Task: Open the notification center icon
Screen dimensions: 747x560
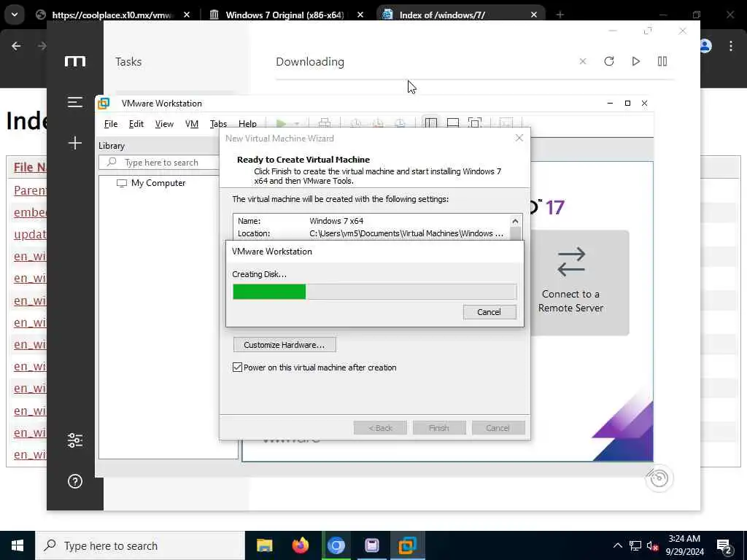Action: point(724,546)
